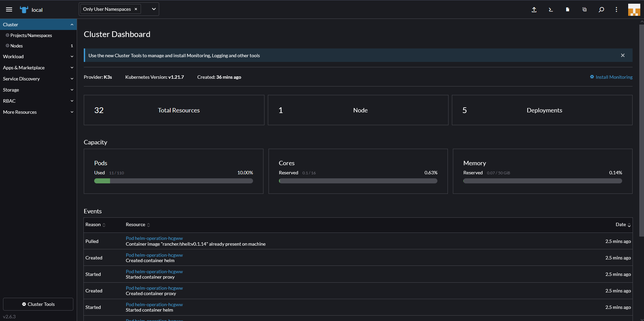The width and height of the screenshot is (644, 321).
Task: Click the user avatar in top corner
Action: pyautogui.click(x=634, y=9)
